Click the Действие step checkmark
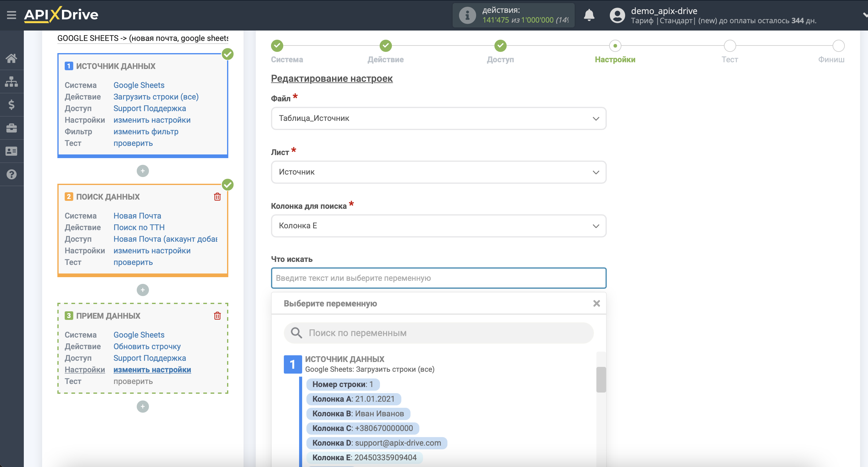The width and height of the screenshot is (868, 467). coord(385,45)
